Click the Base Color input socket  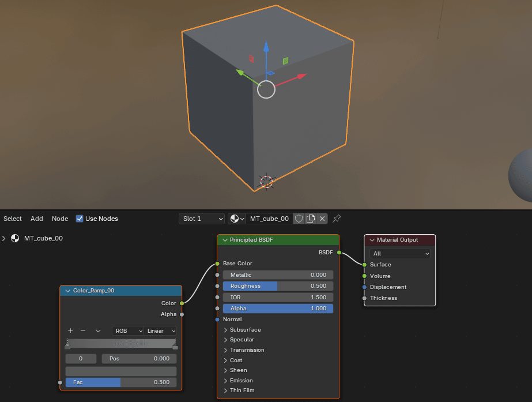pyautogui.click(x=217, y=264)
